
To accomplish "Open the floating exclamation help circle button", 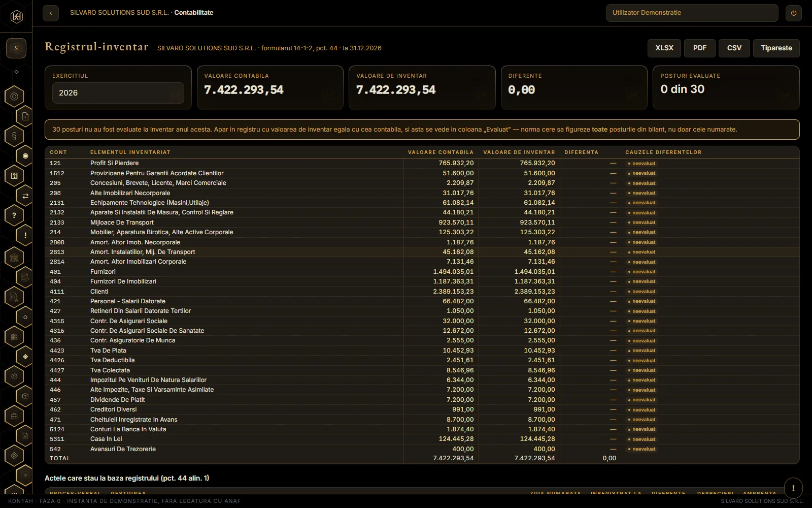I will pos(793,488).
